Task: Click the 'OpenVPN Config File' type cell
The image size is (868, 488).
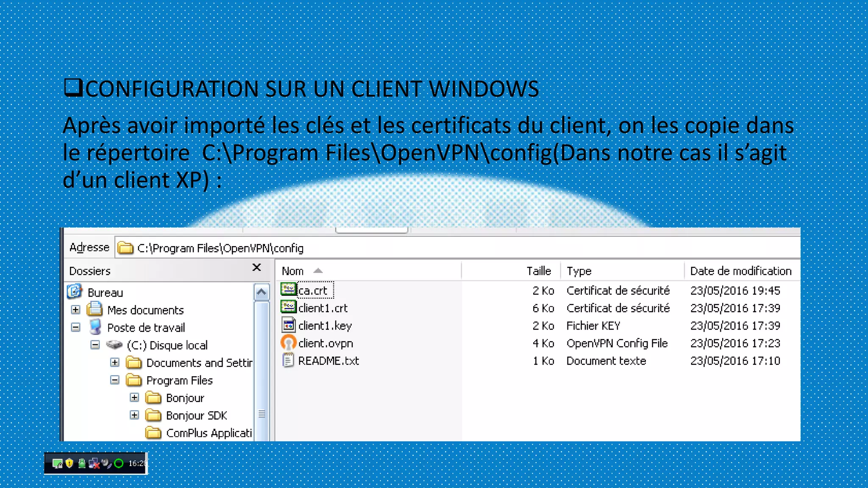Action: (617, 343)
